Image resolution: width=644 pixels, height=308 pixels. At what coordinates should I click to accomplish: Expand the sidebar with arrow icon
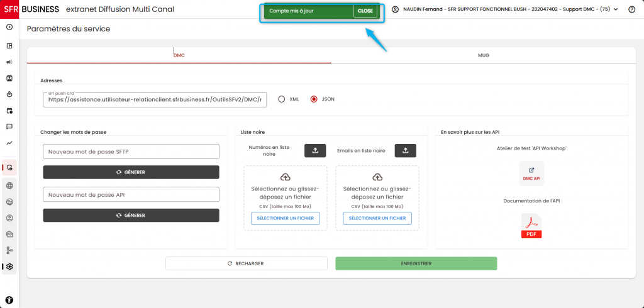click(x=9, y=27)
